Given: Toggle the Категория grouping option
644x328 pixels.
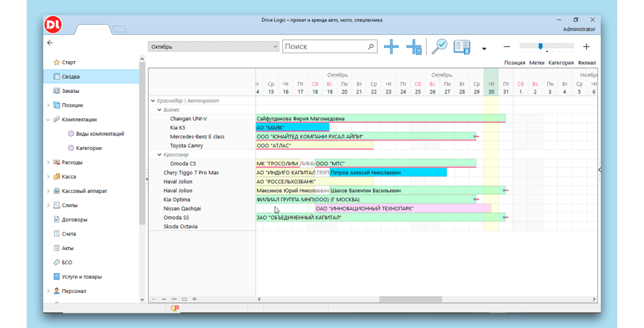Looking at the screenshot, I should [561, 63].
